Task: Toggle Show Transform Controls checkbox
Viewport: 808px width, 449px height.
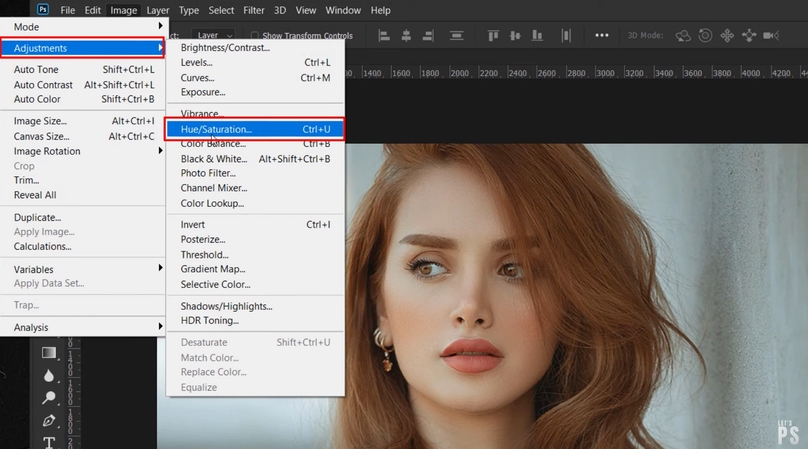Action: (x=255, y=36)
